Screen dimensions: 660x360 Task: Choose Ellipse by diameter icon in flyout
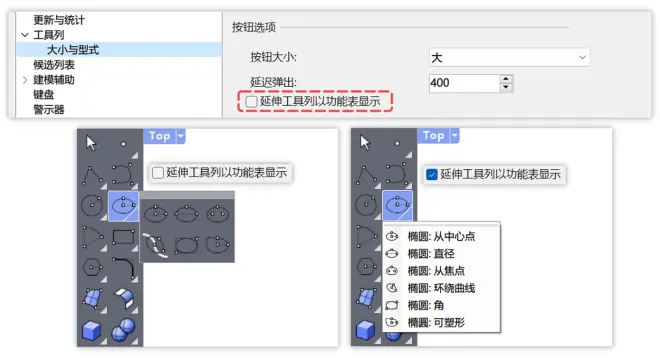pyautogui.click(x=186, y=213)
